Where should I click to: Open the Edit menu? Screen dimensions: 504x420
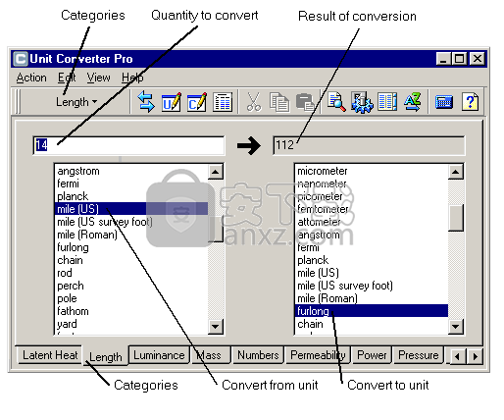point(67,78)
